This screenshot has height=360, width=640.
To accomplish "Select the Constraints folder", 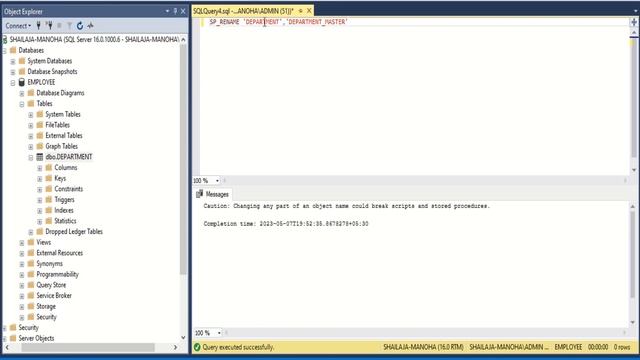I will pos(69,189).
